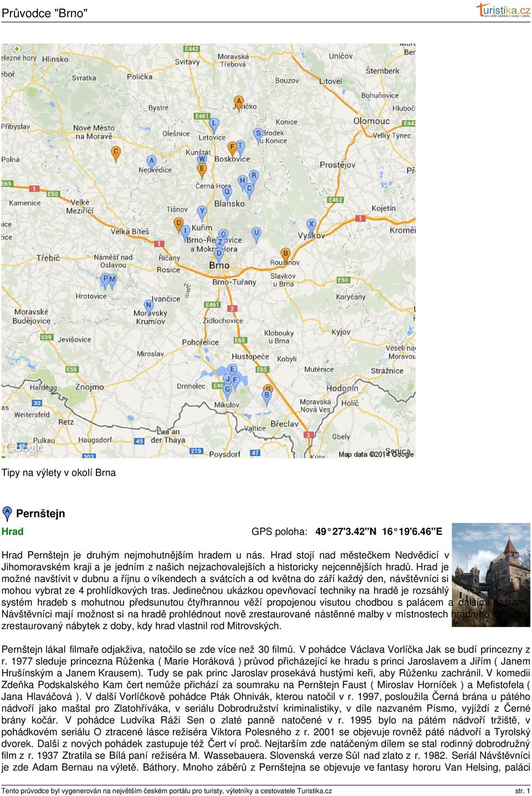Click the blue Q marker near Černá Hora
This screenshot has width=532, height=796.
click(x=227, y=193)
